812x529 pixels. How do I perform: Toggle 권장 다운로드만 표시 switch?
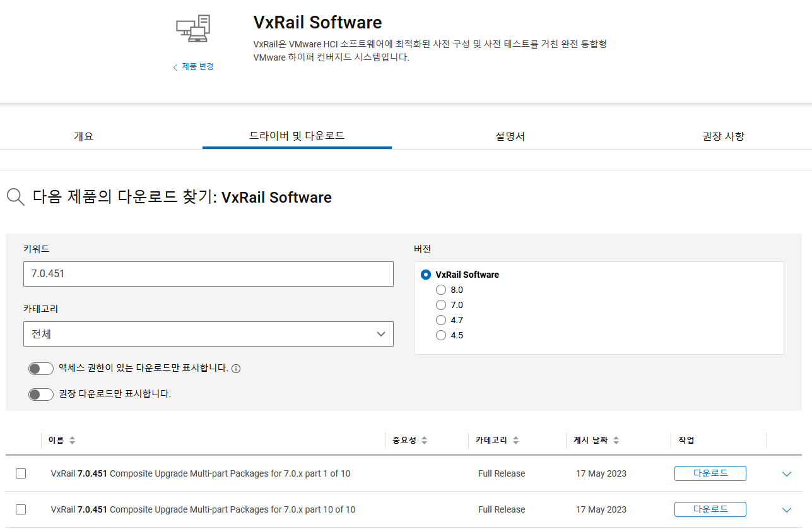[41, 395]
